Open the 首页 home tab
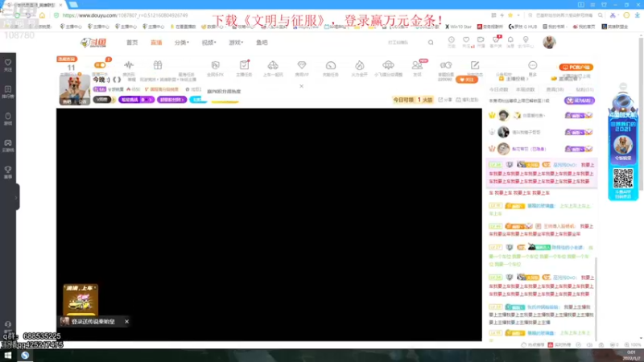644x362 pixels. tap(132, 43)
